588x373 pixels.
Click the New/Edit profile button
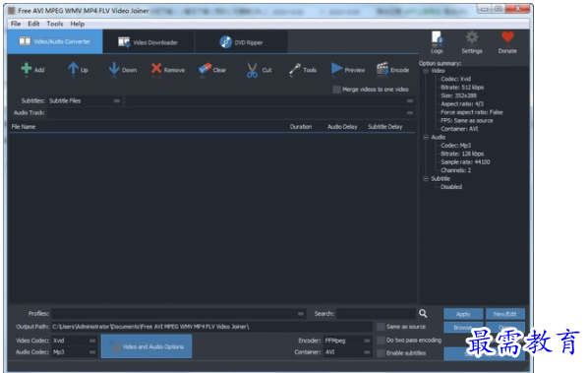coord(504,314)
